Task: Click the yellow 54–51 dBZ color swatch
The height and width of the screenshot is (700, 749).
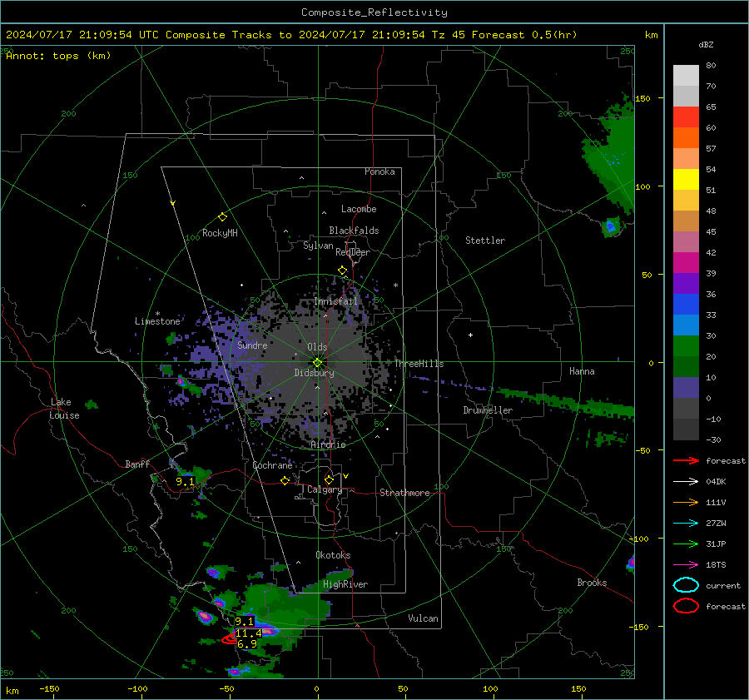Action: click(x=686, y=179)
